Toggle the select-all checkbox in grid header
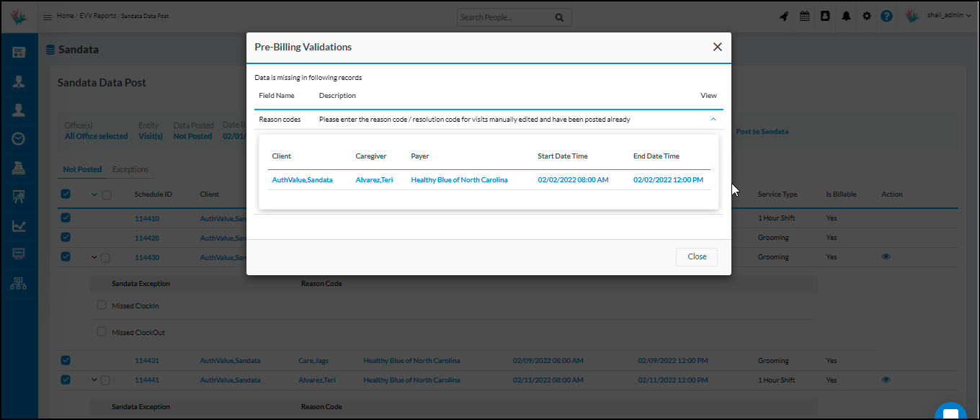The image size is (980, 420). pyautogui.click(x=66, y=194)
